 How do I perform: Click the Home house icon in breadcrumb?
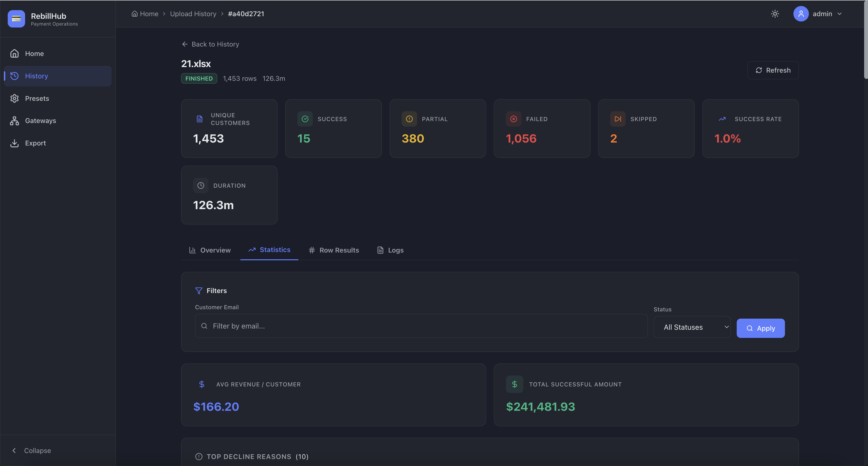point(134,14)
